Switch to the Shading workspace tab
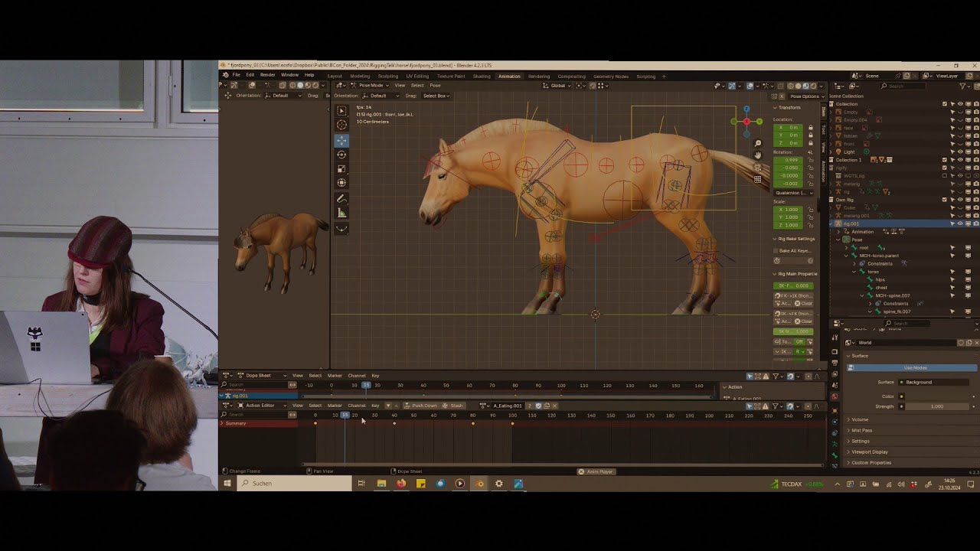 tap(482, 77)
